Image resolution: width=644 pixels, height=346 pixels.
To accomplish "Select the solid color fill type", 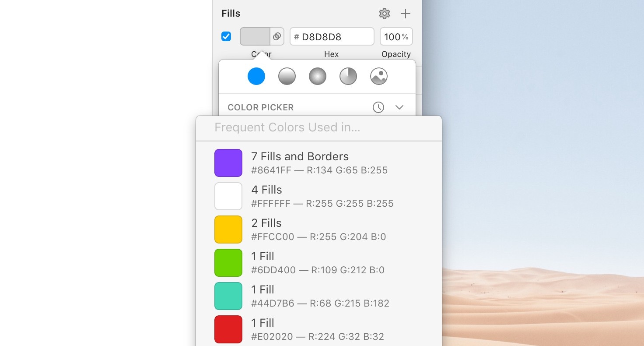I will point(256,76).
